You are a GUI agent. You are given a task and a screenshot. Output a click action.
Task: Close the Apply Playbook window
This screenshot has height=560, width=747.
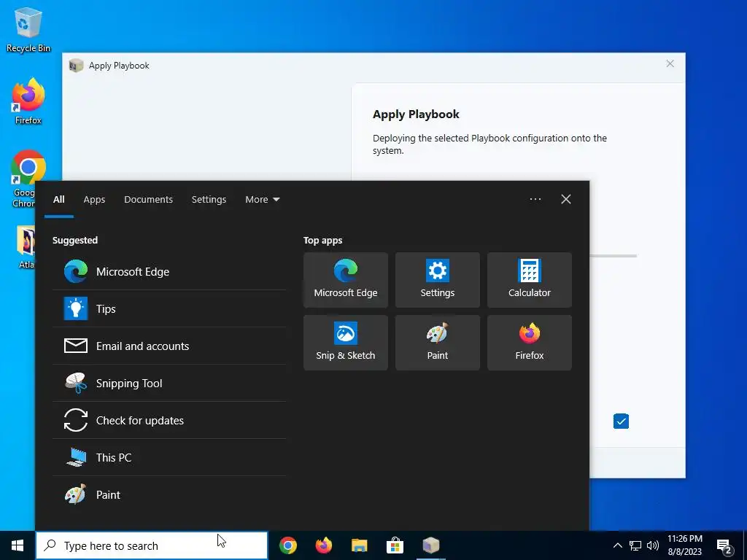[x=670, y=63]
